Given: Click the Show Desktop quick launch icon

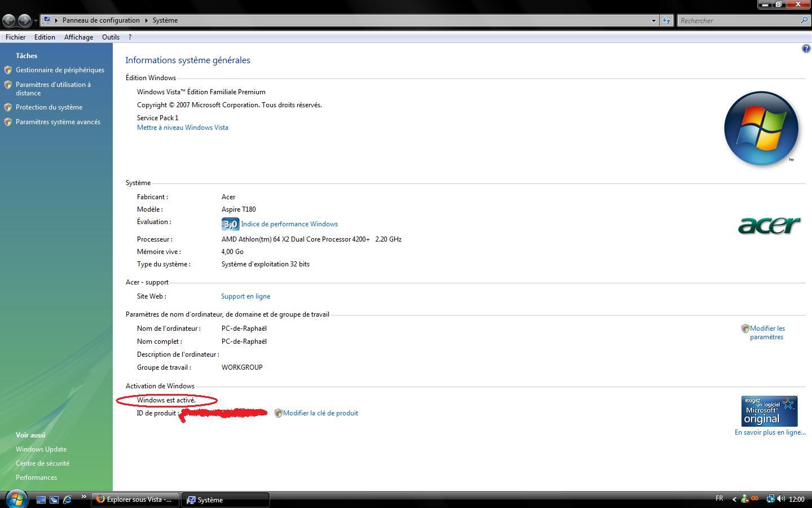Looking at the screenshot, I should point(41,500).
